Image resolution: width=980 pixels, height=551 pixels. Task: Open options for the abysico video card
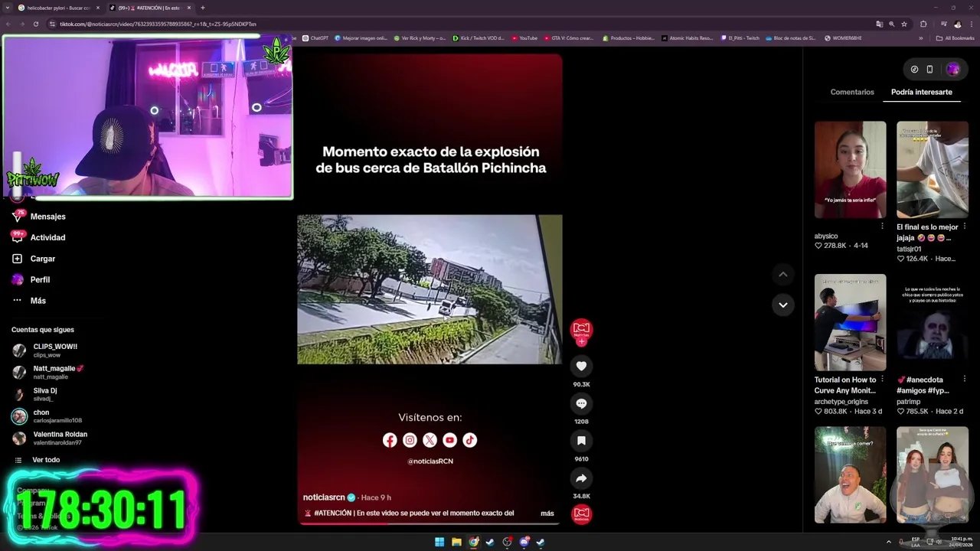(x=882, y=227)
